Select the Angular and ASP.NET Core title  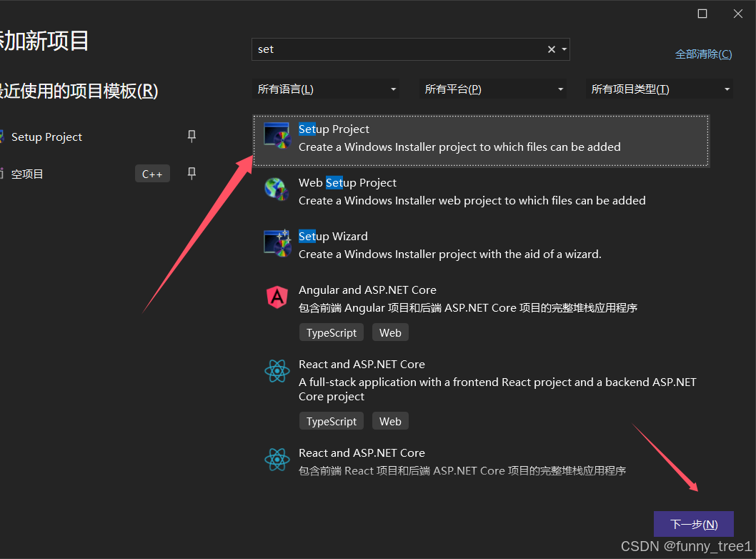367,290
